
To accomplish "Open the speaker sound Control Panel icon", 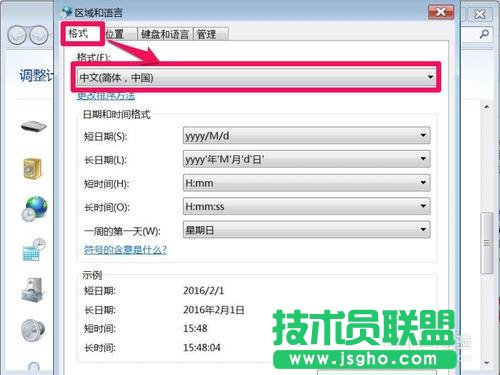I will point(33,330).
